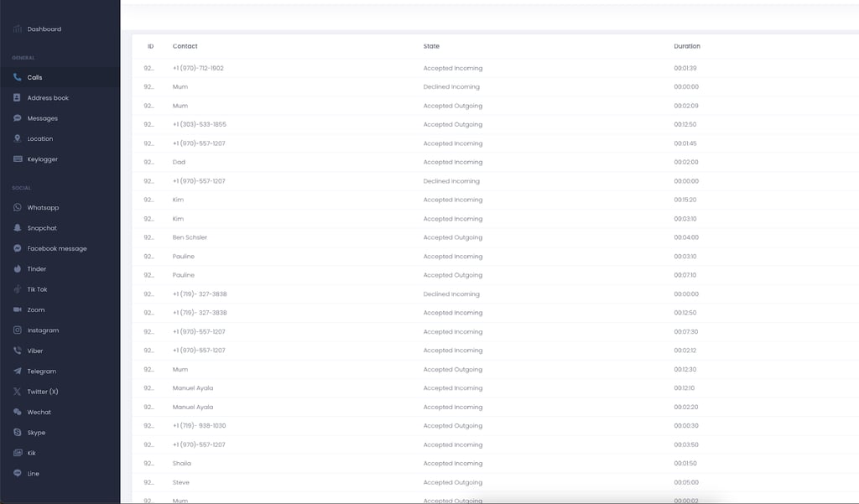
Task: Click Accepted Outgoing state for +1 (719)- 938-1030
Action: coord(453,426)
